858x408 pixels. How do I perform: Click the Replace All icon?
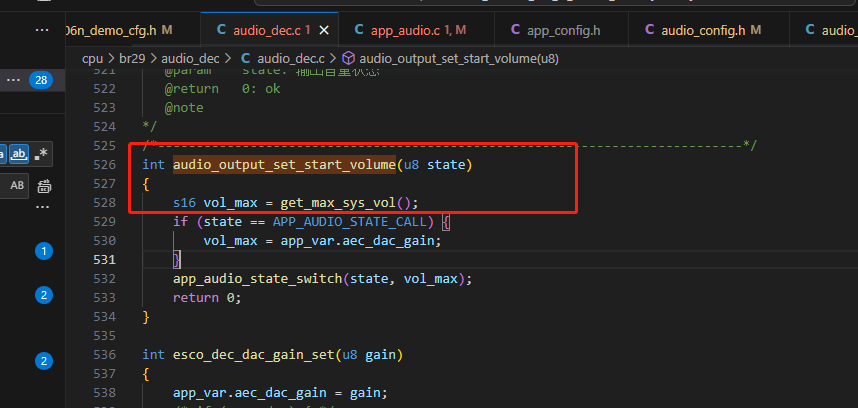click(44, 186)
